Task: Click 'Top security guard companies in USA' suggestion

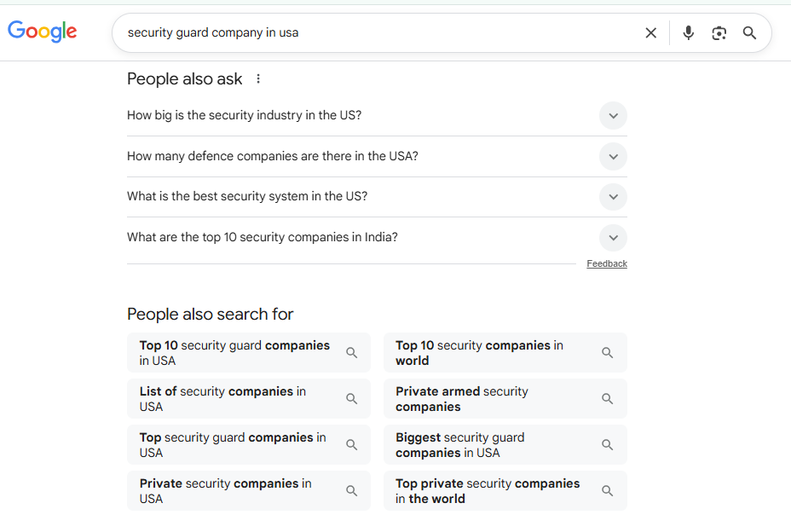Action: pyautogui.click(x=233, y=445)
